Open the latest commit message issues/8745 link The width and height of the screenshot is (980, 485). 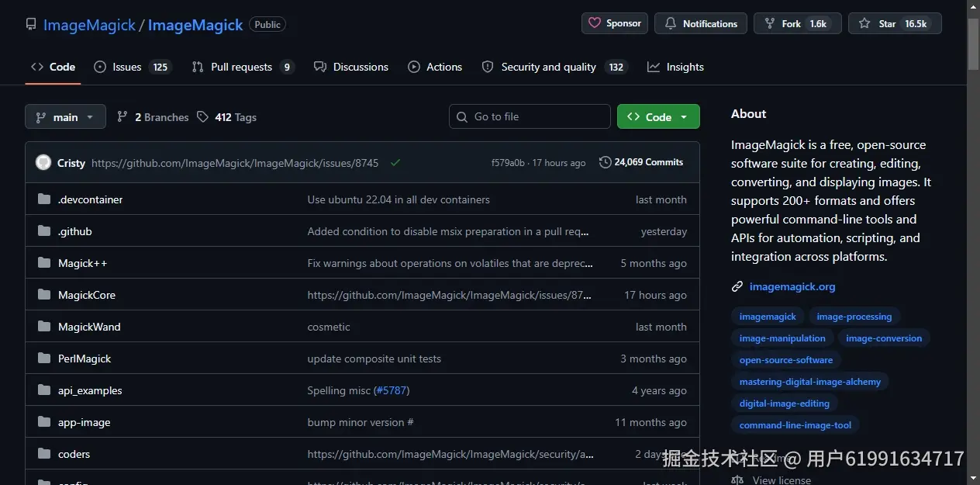[235, 163]
